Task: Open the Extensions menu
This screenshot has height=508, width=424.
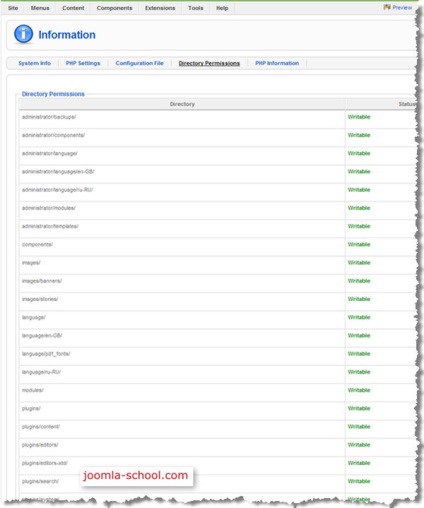Action: (160, 8)
